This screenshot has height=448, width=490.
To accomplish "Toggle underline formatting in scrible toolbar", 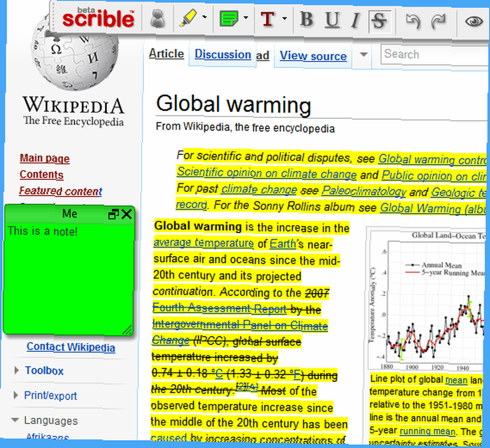I will [x=332, y=20].
